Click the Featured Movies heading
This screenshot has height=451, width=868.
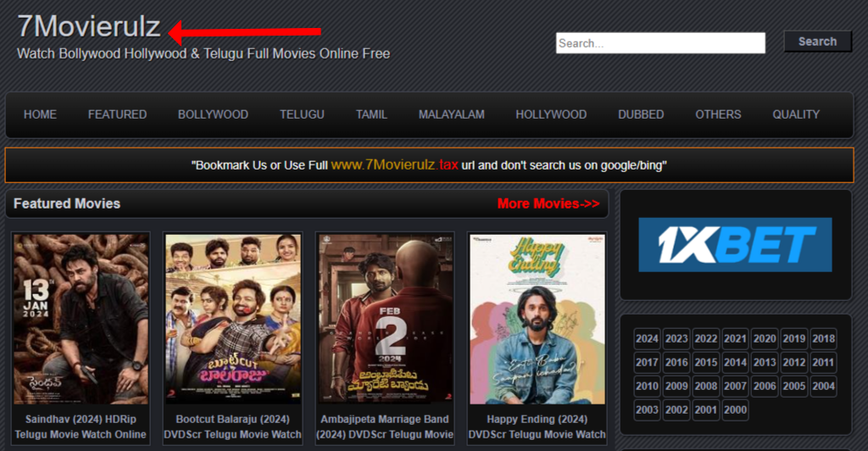67,203
